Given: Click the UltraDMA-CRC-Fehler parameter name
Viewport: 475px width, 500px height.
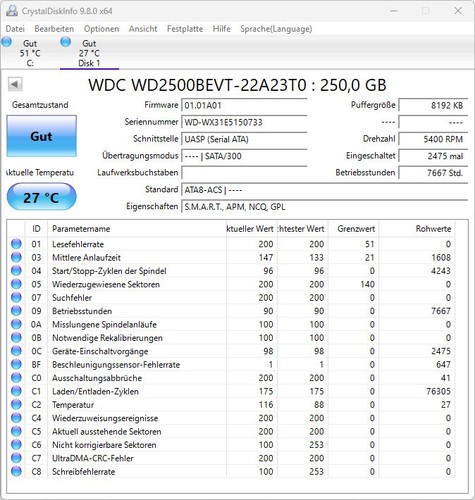Looking at the screenshot, I should 92,458.
